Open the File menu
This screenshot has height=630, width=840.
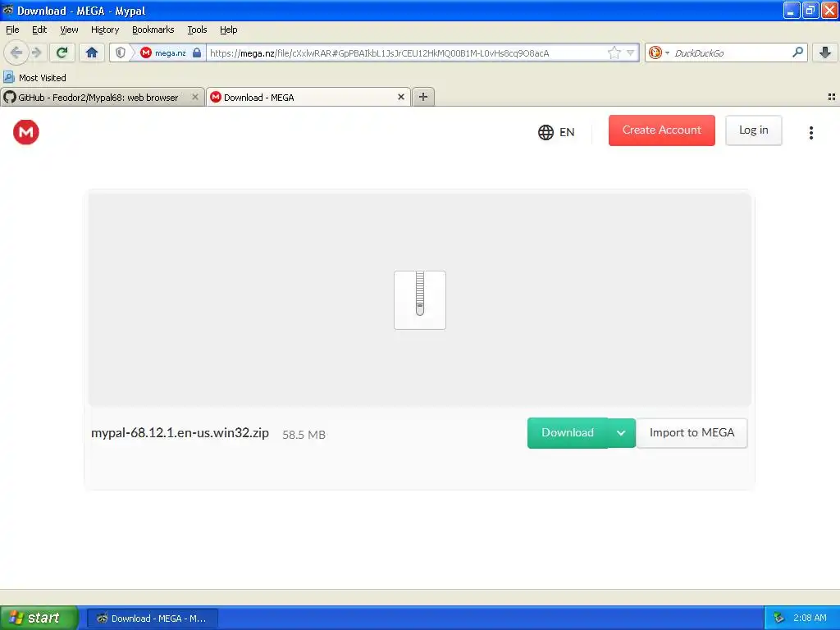pos(12,30)
